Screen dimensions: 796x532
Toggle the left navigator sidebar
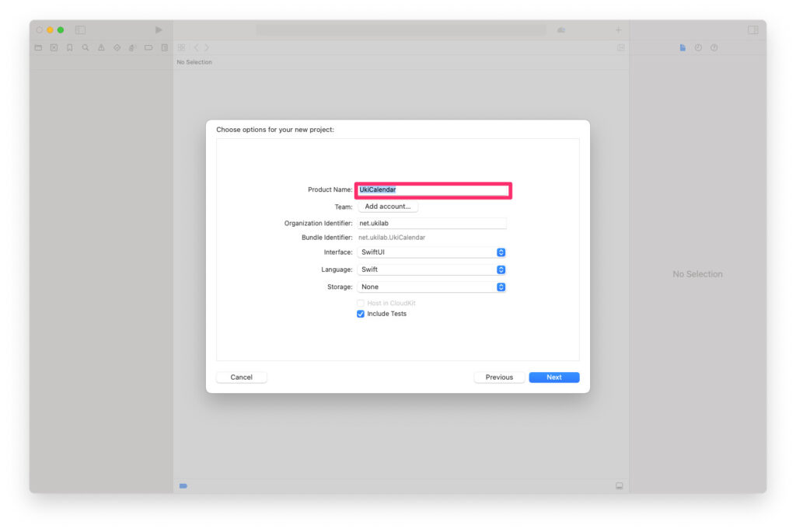tap(80, 30)
